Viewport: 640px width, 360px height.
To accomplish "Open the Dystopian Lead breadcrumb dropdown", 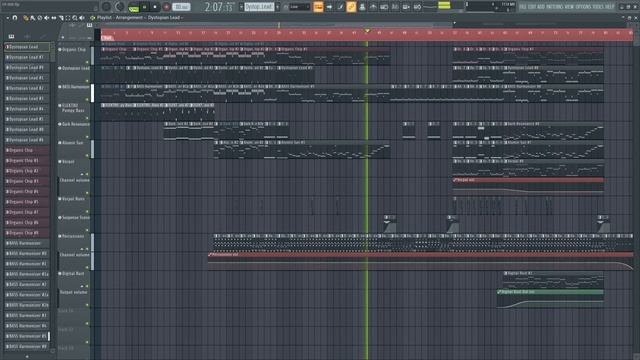I will click(164, 18).
